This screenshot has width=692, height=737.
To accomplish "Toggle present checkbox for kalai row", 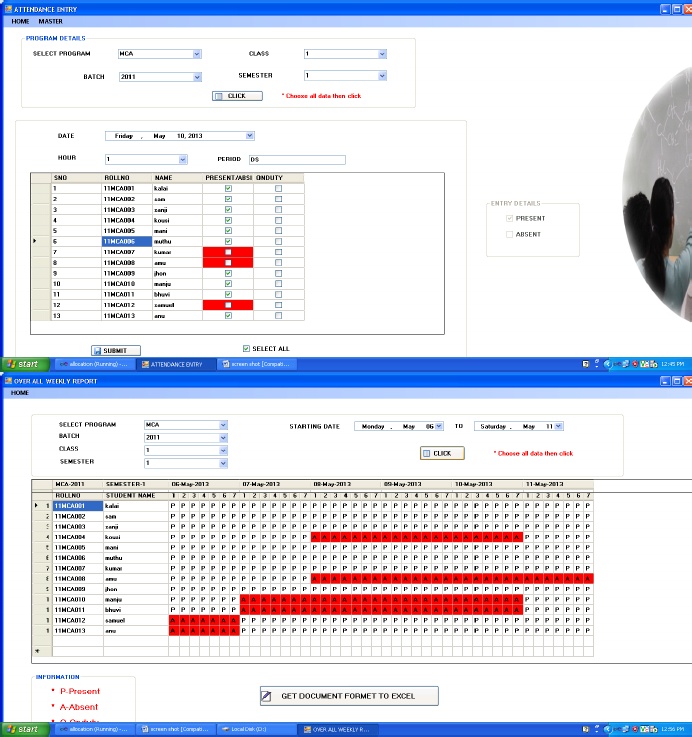I will 228,188.
